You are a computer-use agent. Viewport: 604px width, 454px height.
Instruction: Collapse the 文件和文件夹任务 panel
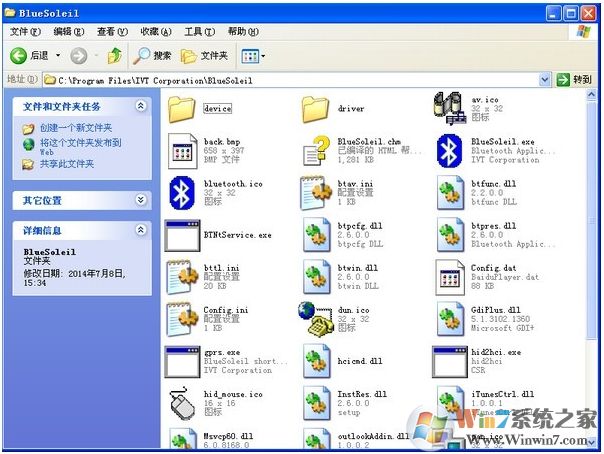point(141,106)
